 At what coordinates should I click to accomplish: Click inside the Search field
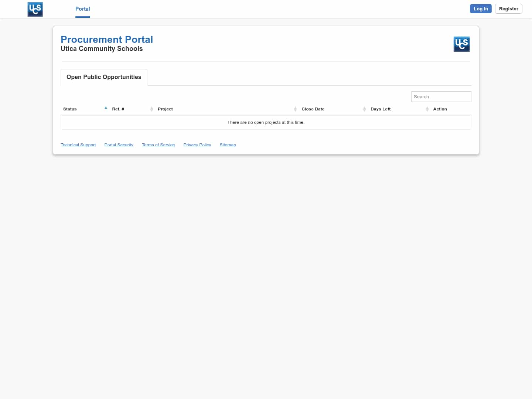click(x=441, y=96)
